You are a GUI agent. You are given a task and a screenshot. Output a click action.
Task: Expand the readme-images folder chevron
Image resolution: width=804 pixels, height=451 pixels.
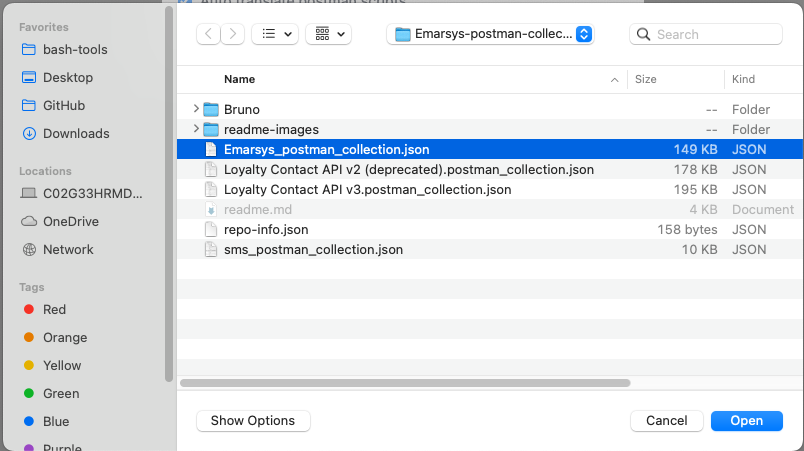[x=196, y=129]
